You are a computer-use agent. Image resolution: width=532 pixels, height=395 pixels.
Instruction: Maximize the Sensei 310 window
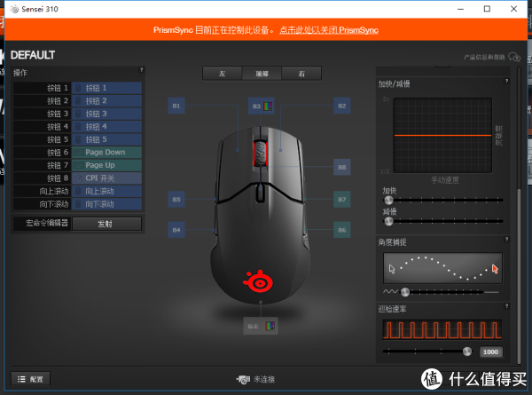487,9
